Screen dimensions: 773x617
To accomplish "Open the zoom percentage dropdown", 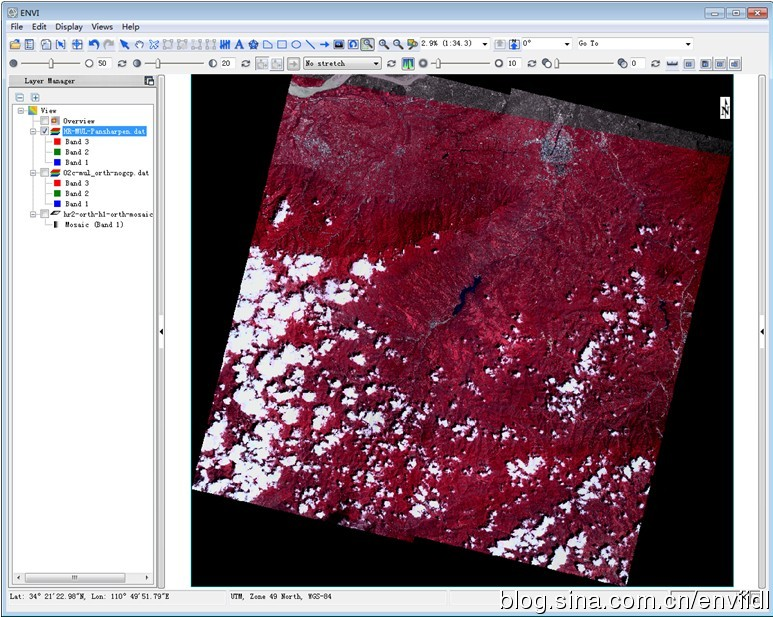I will coord(485,44).
